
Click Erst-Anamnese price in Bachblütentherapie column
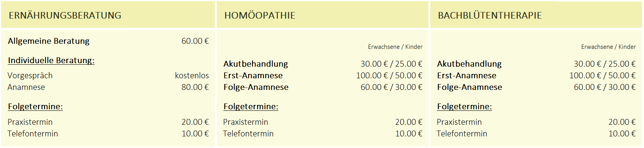point(603,76)
